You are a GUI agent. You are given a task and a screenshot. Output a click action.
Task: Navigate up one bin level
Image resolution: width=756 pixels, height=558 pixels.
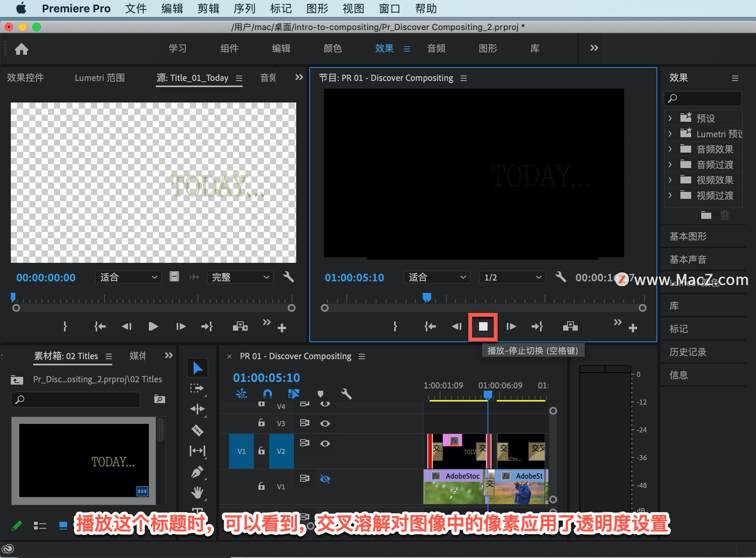tap(17, 379)
